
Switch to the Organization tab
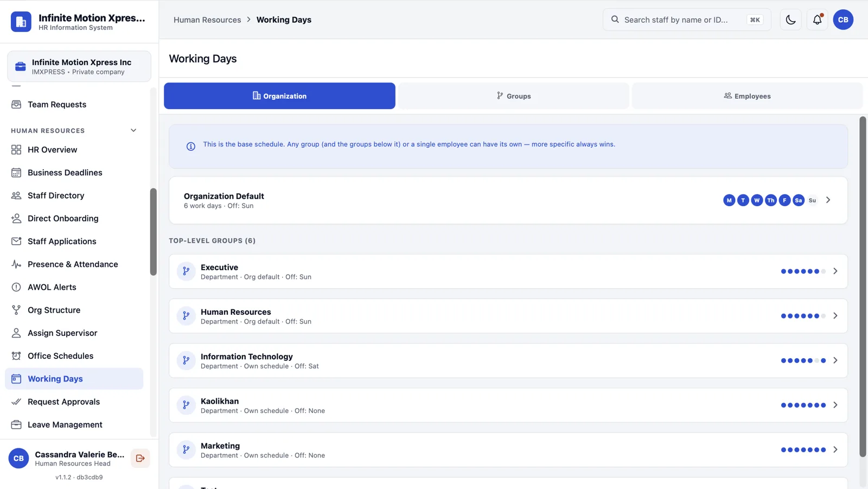pyautogui.click(x=279, y=96)
